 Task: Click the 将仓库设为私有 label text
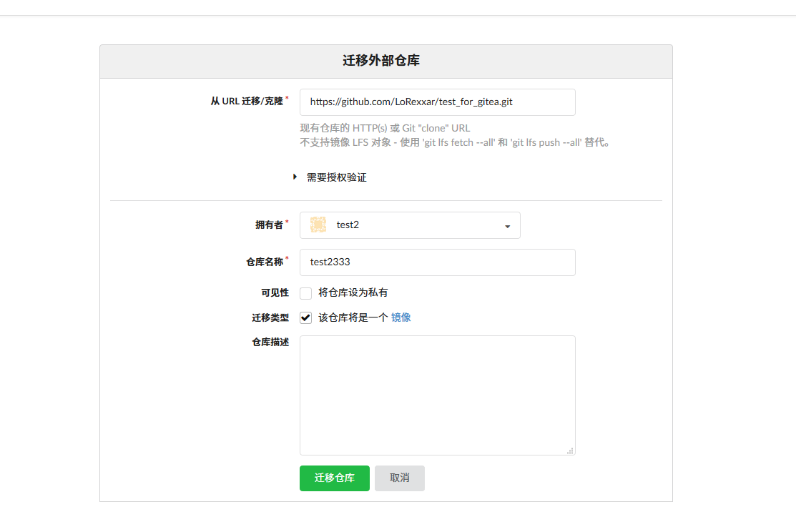[x=353, y=293]
